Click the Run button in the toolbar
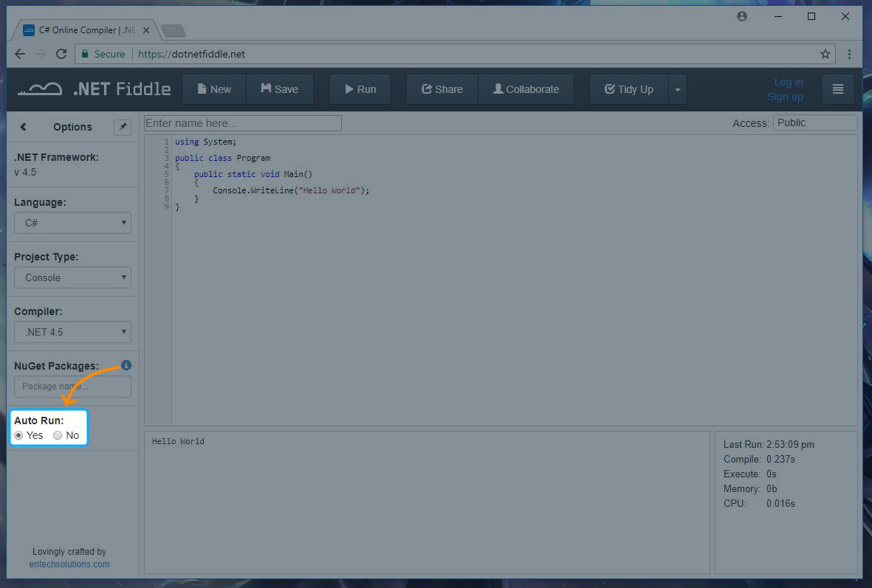The width and height of the screenshot is (872, 588). [x=360, y=89]
